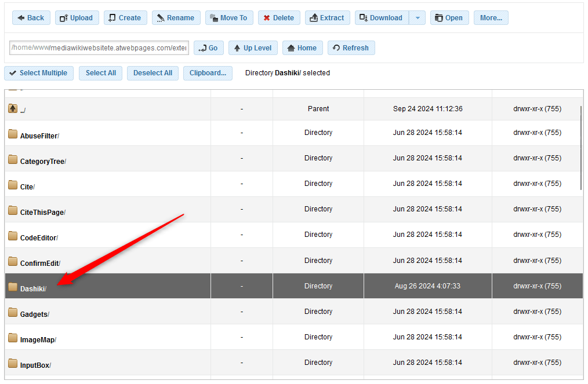Open the Clipboard... menu
Image resolution: width=588 pixels, height=384 pixels.
(208, 73)
